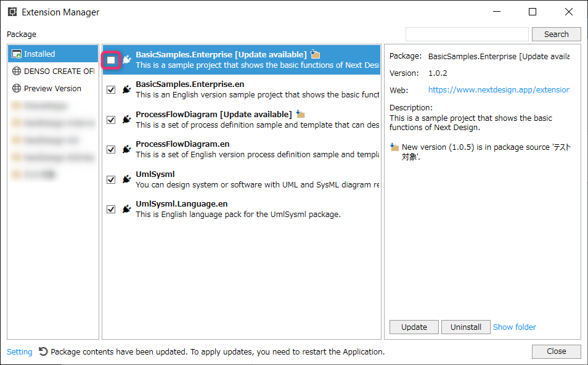Click update-available icon next to ProcessFlowDiagram title
The width and height of the screenshot is (588, 365).
tap(300, 113)
